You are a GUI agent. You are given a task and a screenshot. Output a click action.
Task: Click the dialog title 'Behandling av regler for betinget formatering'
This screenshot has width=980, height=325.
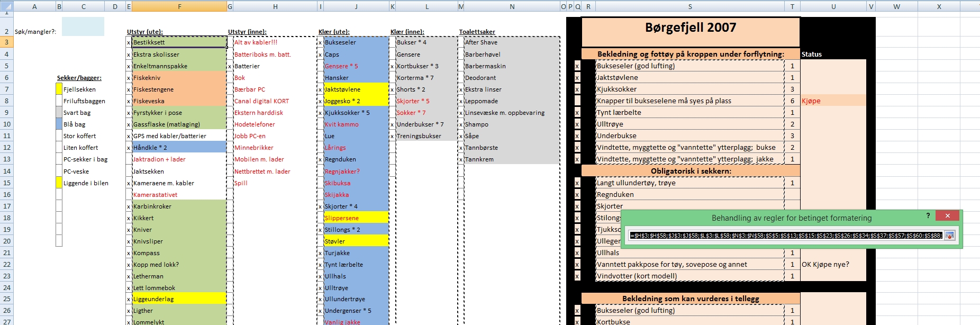coord(791,218)
